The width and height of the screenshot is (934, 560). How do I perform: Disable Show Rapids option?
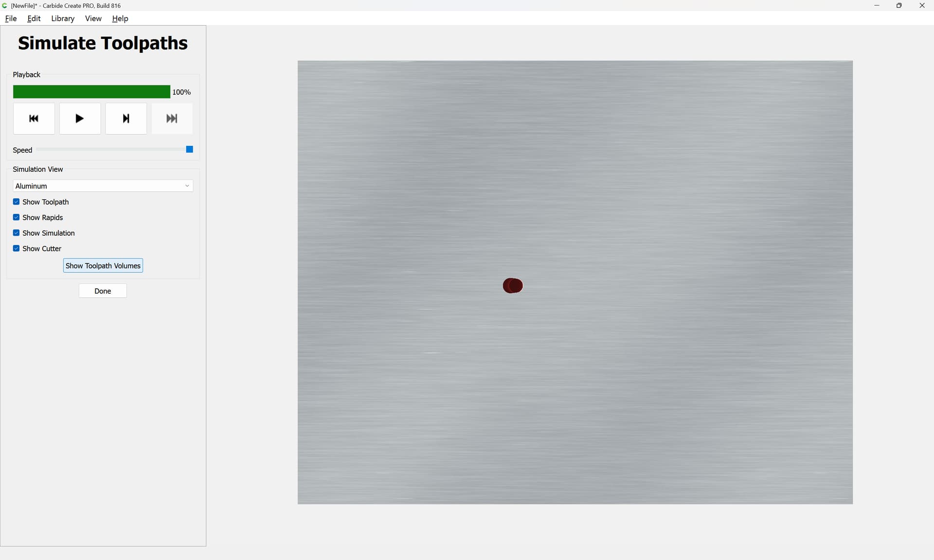(17, 217)
